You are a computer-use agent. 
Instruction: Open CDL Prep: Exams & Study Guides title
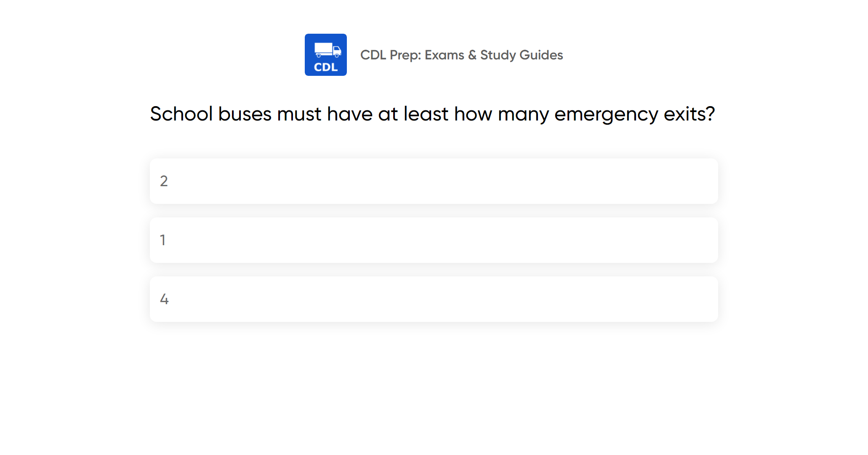pos(461,55)
